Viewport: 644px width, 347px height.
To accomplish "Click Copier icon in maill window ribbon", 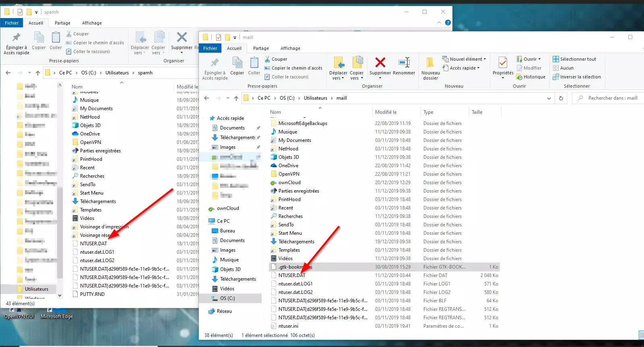I will [x=237, y=63].
